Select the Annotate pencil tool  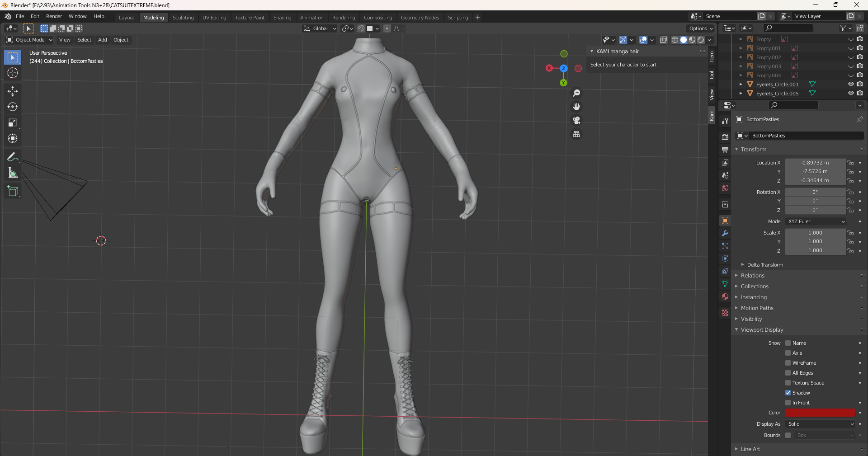13,157
